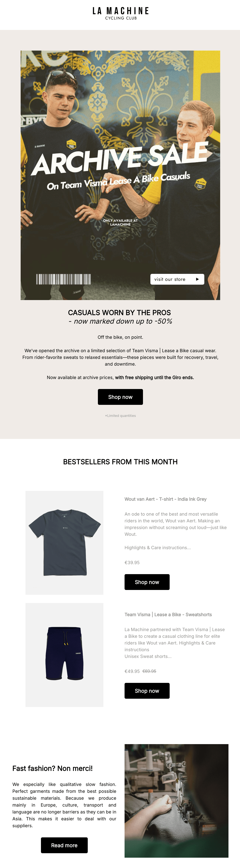Click 'Read more' under Fast fashion? Non merci!

pyautogui.click(x=64, y=845)
